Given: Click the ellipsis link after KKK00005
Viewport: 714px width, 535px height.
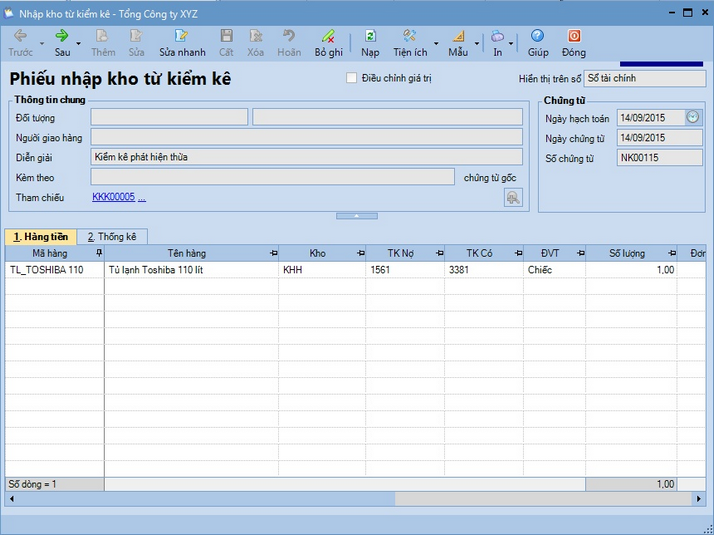Looking at the screenshot, I should pyautogui.click(x=142, y=197).
